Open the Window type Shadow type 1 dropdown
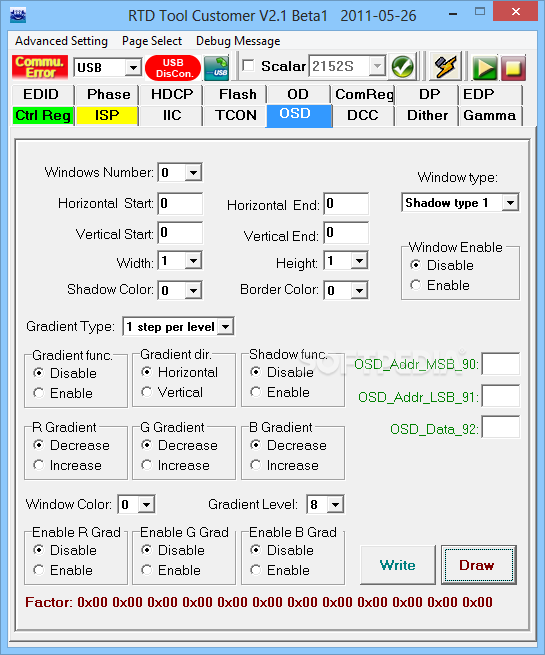The width and height of the screenshot is (545, 655). (510, 203)
